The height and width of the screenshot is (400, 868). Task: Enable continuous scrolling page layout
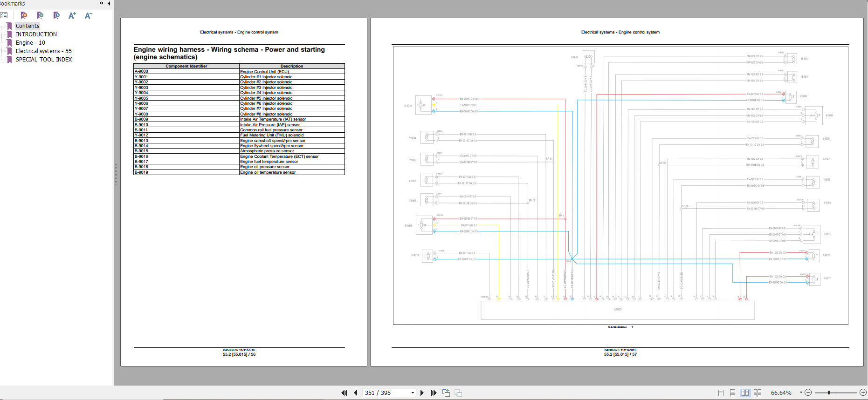(x=732, y=393)
